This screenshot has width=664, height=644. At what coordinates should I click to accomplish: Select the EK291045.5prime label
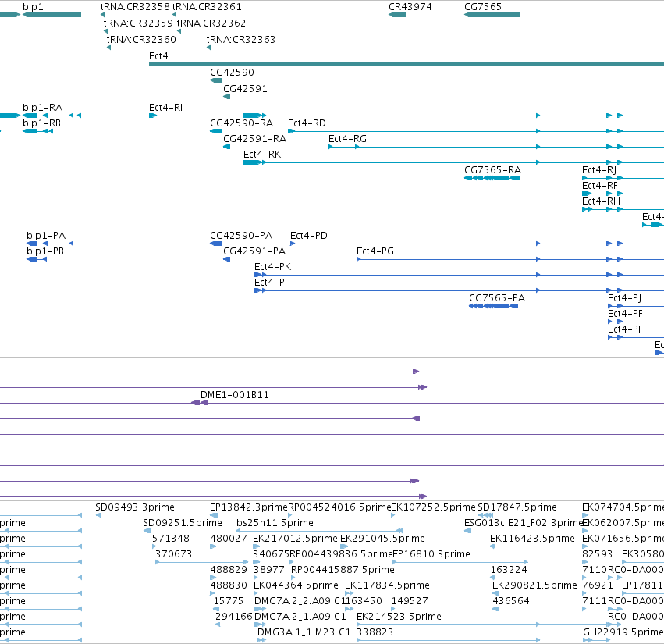382,539
